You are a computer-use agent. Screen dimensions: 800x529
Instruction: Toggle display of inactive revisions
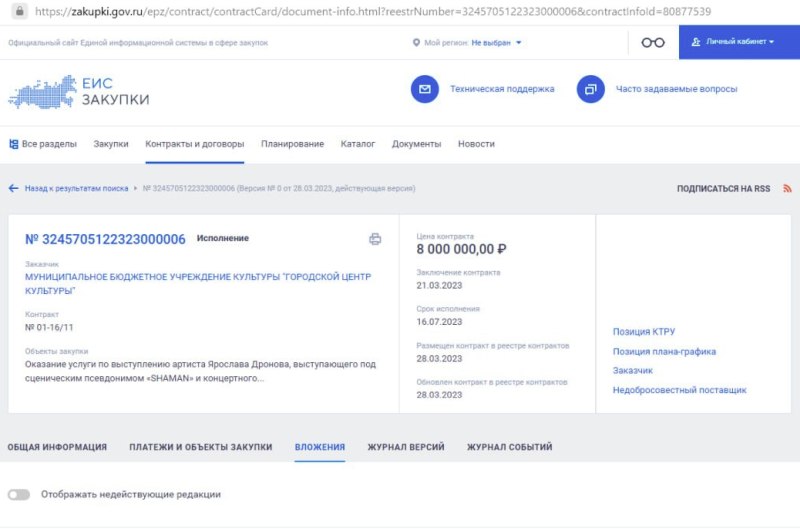[x=19, y=494]
